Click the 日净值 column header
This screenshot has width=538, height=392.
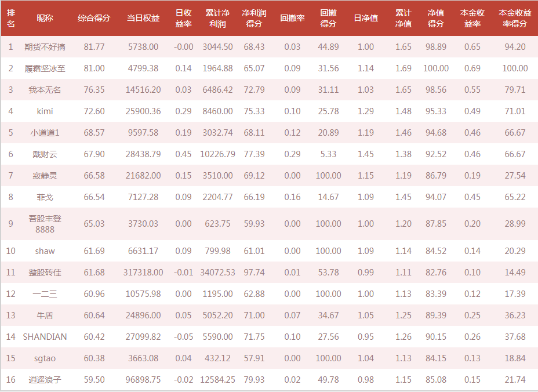[366, 18]
